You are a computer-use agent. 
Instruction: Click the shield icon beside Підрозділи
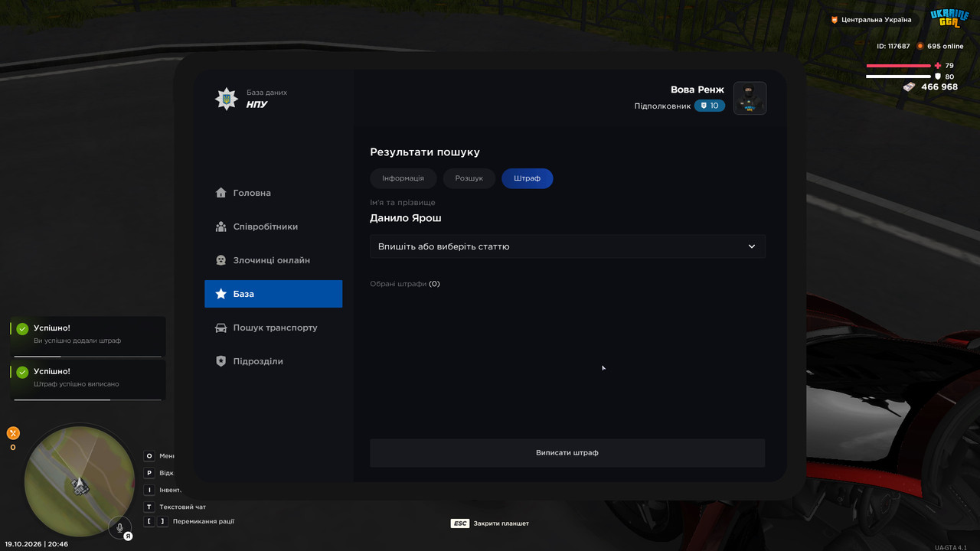pyautogui.click(x=221, y=361)
